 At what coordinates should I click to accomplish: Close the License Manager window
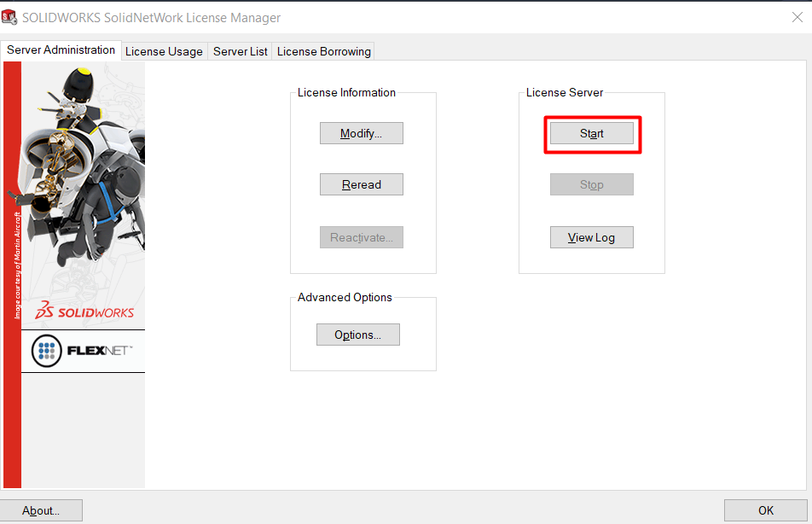[x=797, y=17]
